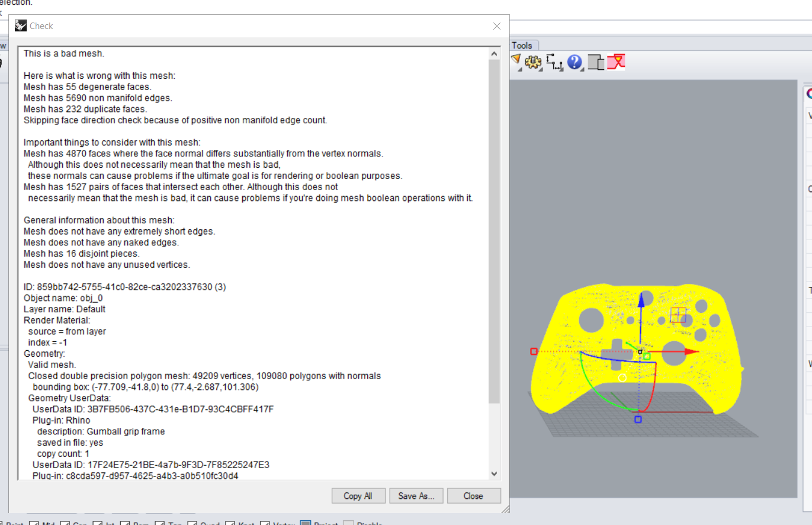The width and height of the screenshot is (812, 525).
Task: Switch to the Tools toolbar tab
Action: 522,45
